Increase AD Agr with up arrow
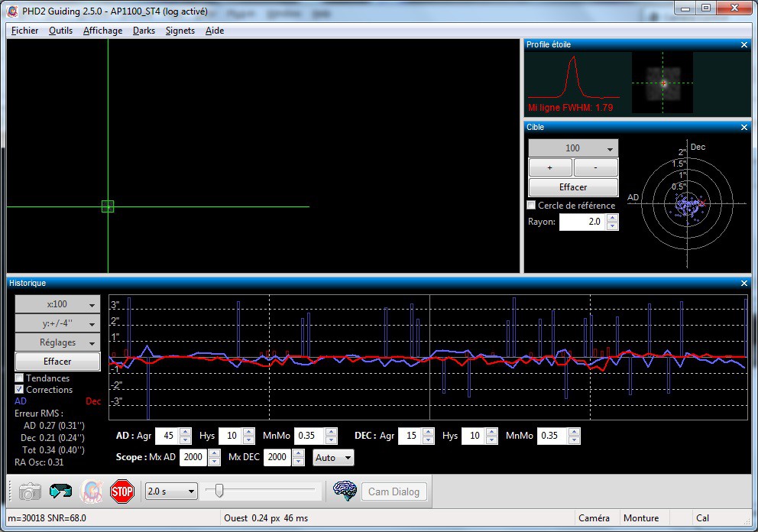Screen dimensions: 758x532 point(185,432)
